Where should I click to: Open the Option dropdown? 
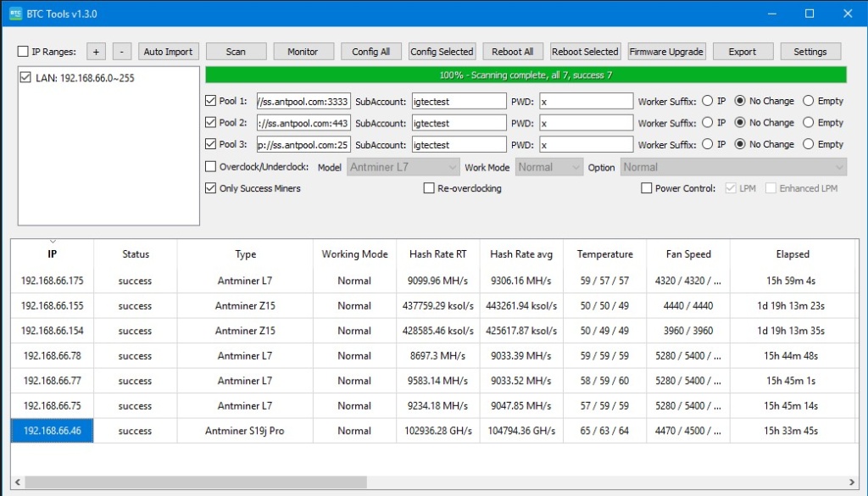(733, 167)
